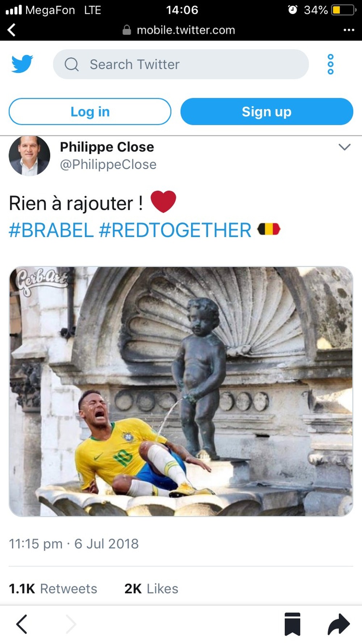Open Philippe Close's profile picture
Viewport: 362px width, 644px height.
tap(29, 156)
